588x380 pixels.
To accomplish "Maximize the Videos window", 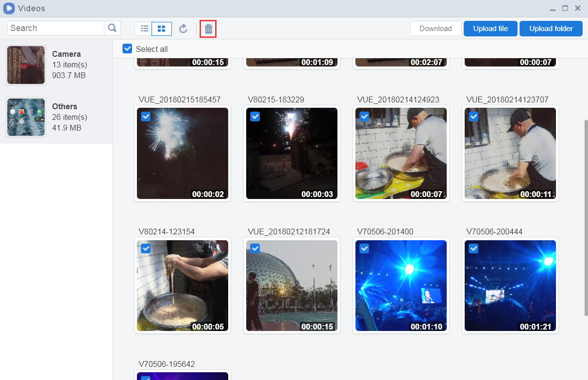I will click(x=565, y=8).
